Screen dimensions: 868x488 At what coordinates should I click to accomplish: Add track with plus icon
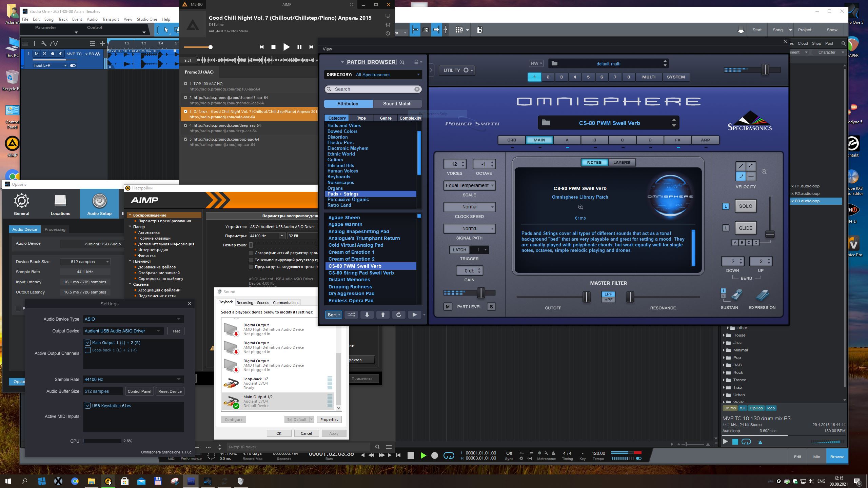coord(102,43)
